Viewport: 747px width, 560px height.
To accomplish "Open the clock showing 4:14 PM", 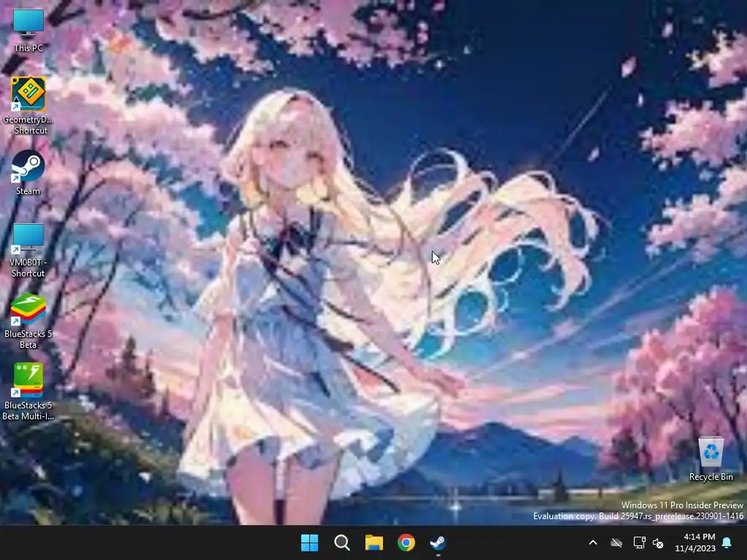I will click(700, 537).
